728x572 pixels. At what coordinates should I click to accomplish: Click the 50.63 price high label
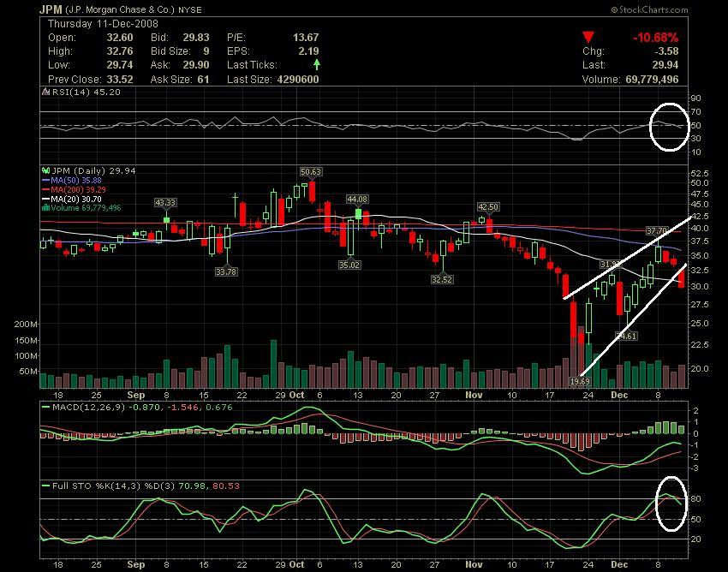[311, 172]
